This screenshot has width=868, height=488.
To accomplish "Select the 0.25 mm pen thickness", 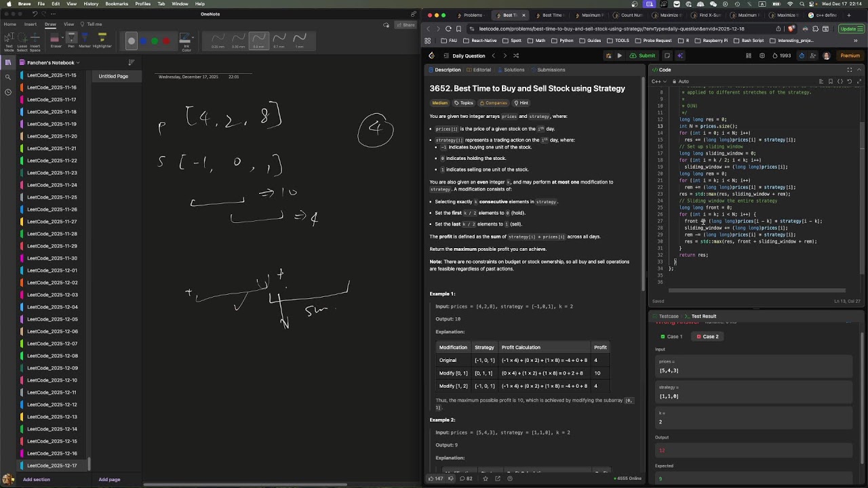I will [218, 40].
